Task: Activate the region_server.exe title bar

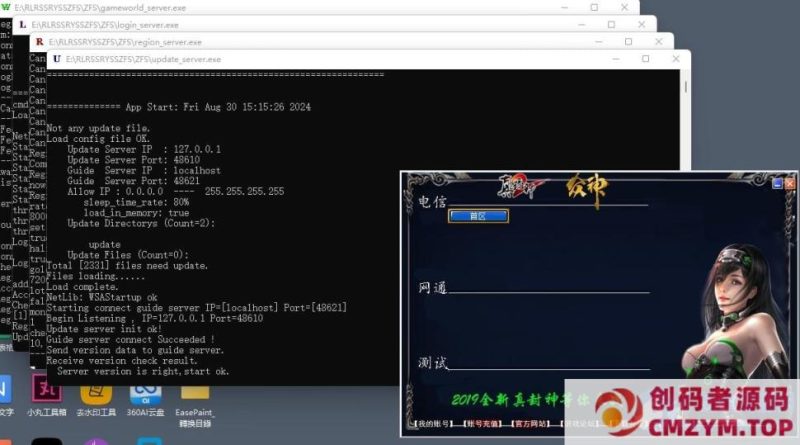Action: point(350,42)
